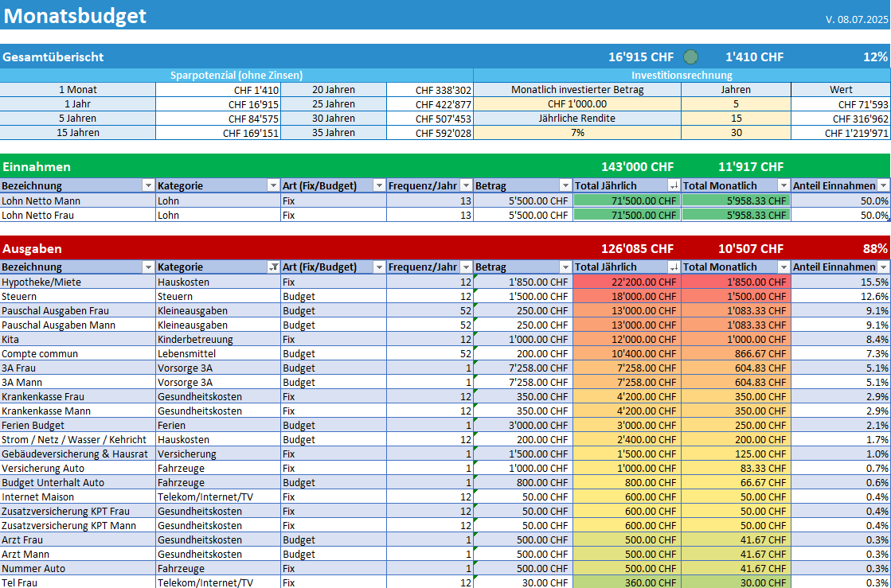The image size is (891, 588).
Task: Open Frequenz/Jahr filter dropdown in Ausgaben table
Action: click(x=466, y=267)
